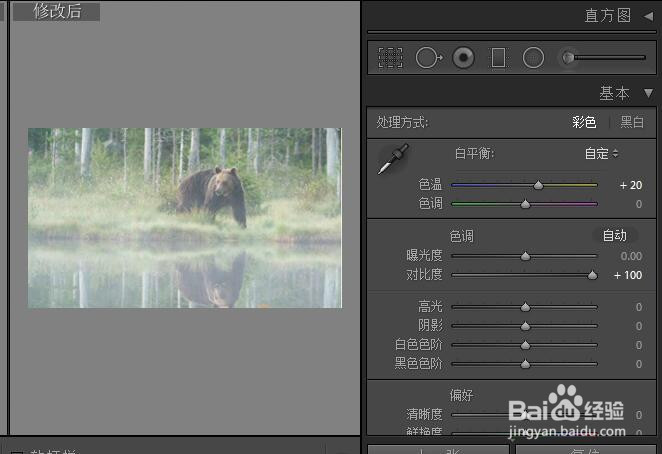Screen dimensions: 662x454
Task: Select the Adjustment Brush tool
Action: pos(603,57)
